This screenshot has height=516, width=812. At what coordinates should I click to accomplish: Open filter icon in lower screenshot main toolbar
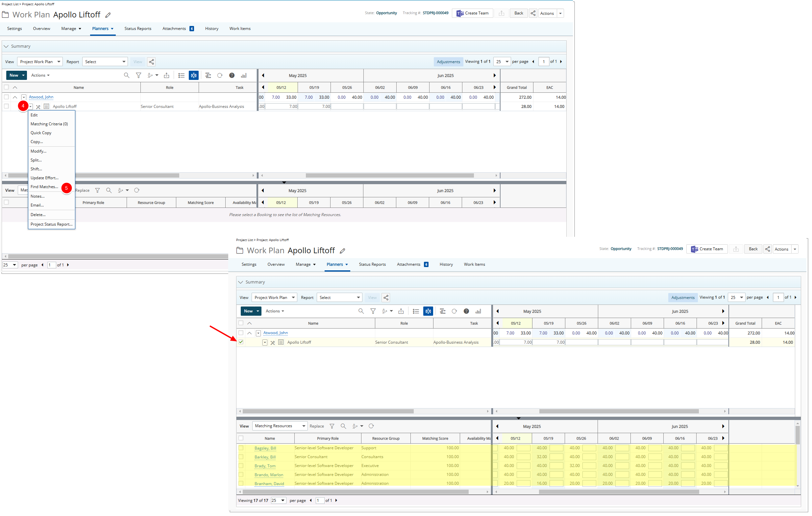pyautogui.click(x=373, y=311)
